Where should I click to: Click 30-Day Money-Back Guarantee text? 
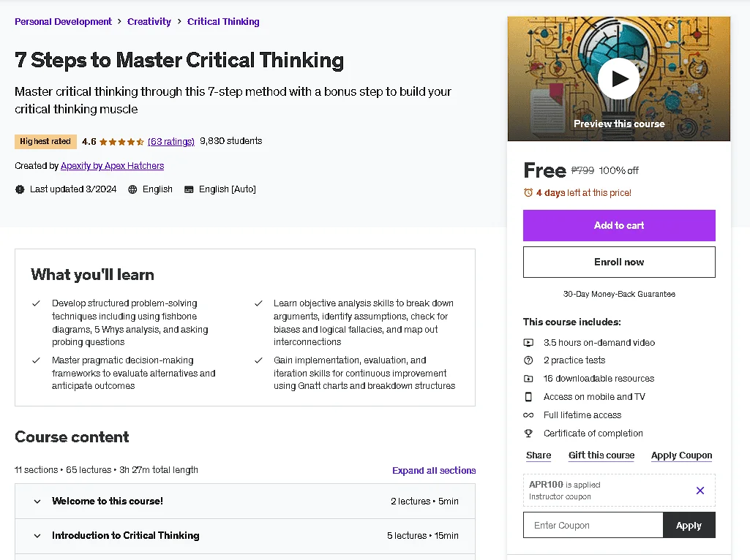pos(619,294)
